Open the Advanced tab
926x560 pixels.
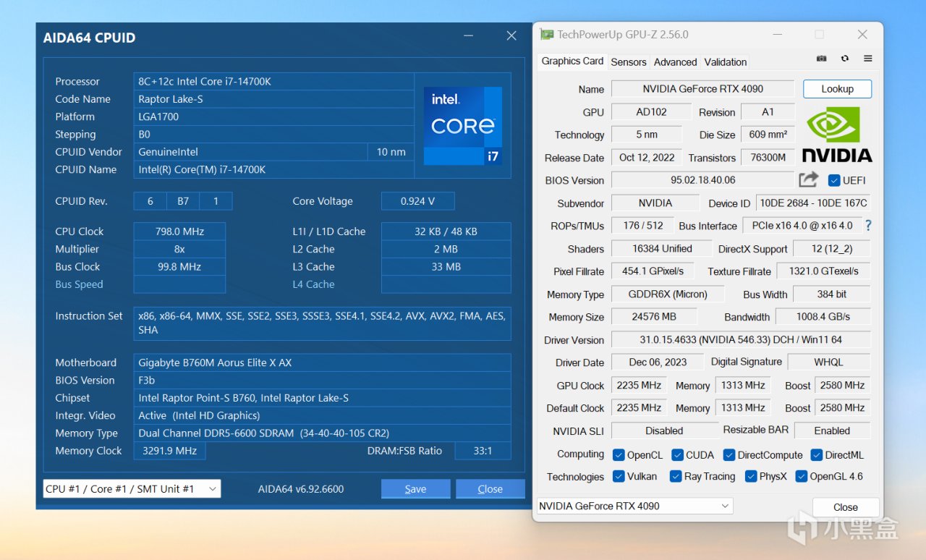pos(675,62)
